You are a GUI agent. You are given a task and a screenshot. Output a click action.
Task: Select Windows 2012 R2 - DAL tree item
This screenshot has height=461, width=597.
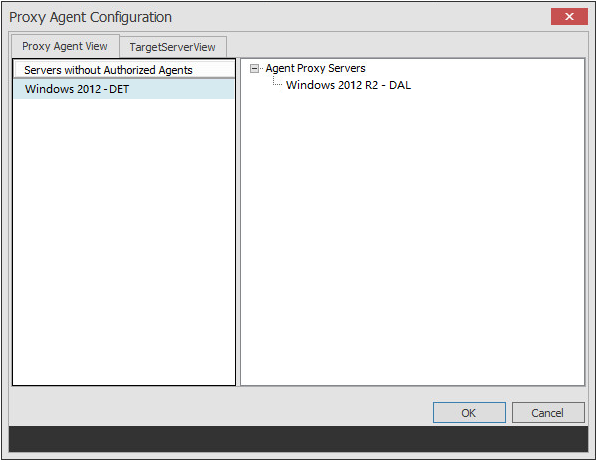point(348,85)
